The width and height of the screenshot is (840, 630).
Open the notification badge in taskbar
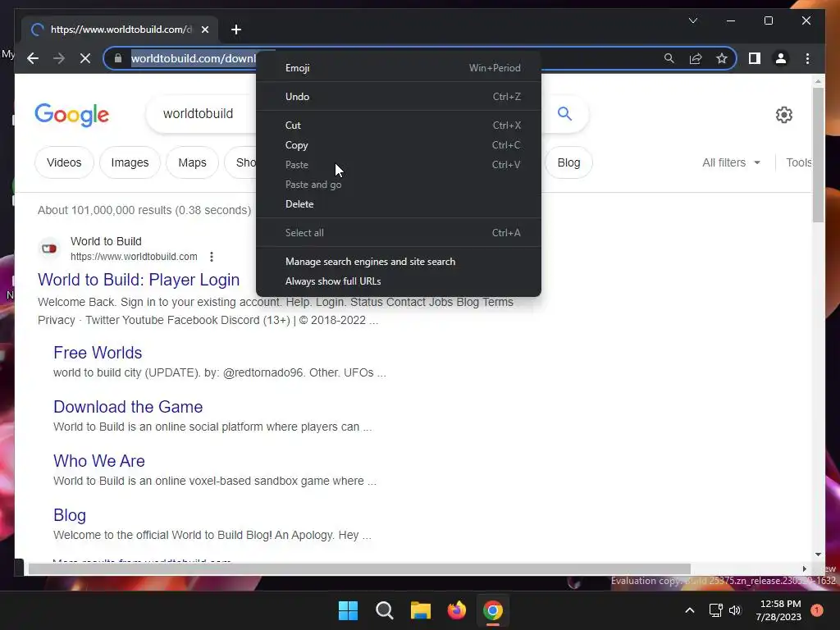point(817,610)
